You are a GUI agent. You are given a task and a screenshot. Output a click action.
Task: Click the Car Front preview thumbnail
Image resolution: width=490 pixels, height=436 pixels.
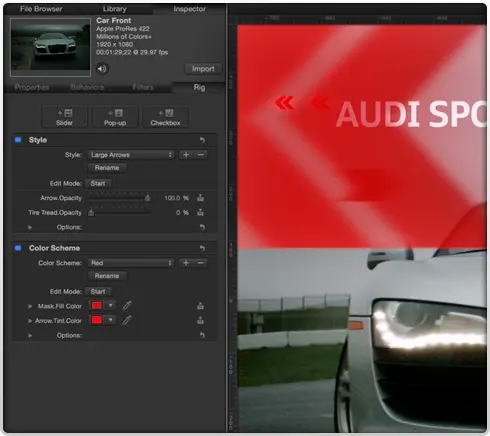[50, 47]
